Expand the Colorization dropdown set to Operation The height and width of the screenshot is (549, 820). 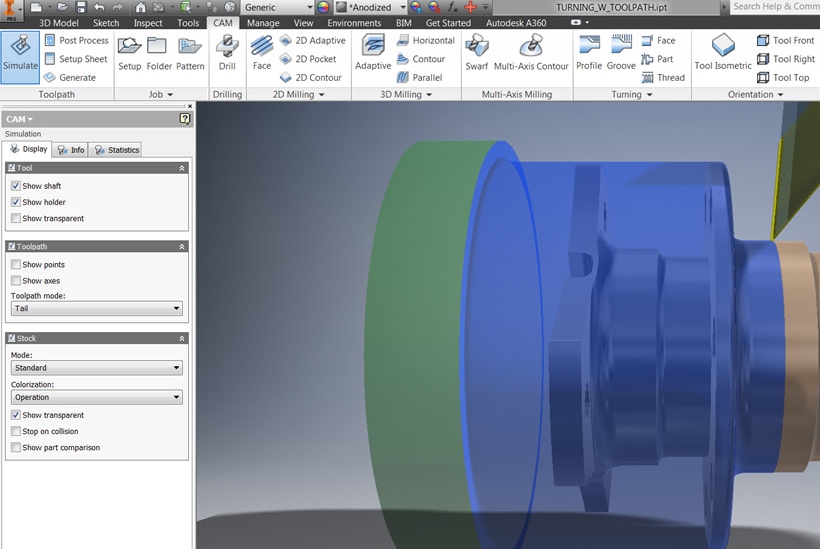tap(96, 397)
